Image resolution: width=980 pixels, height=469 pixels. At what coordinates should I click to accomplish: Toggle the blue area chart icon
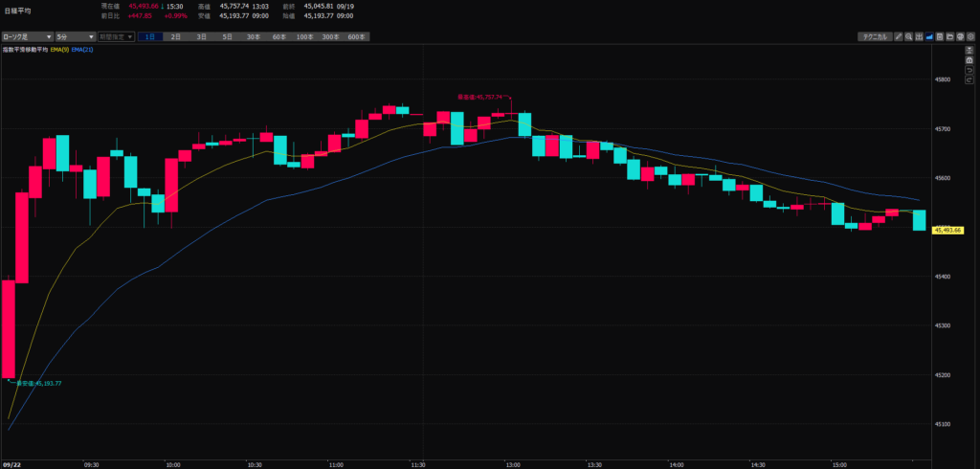(929, 37)
